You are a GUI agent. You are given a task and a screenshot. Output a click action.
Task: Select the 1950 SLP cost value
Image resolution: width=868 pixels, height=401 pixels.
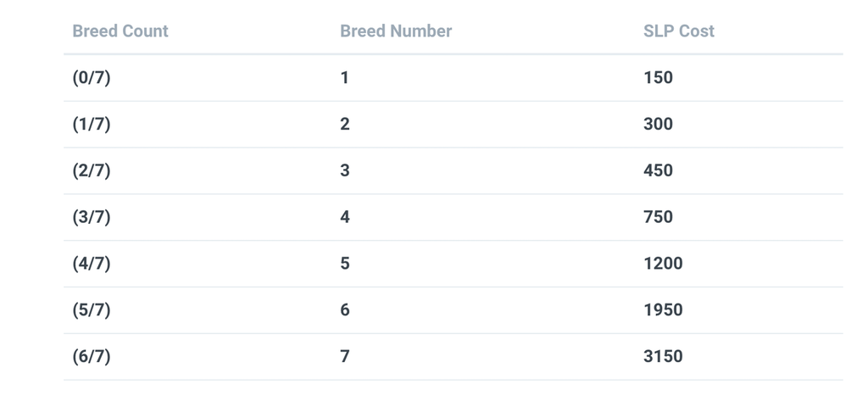pos(663,310)
